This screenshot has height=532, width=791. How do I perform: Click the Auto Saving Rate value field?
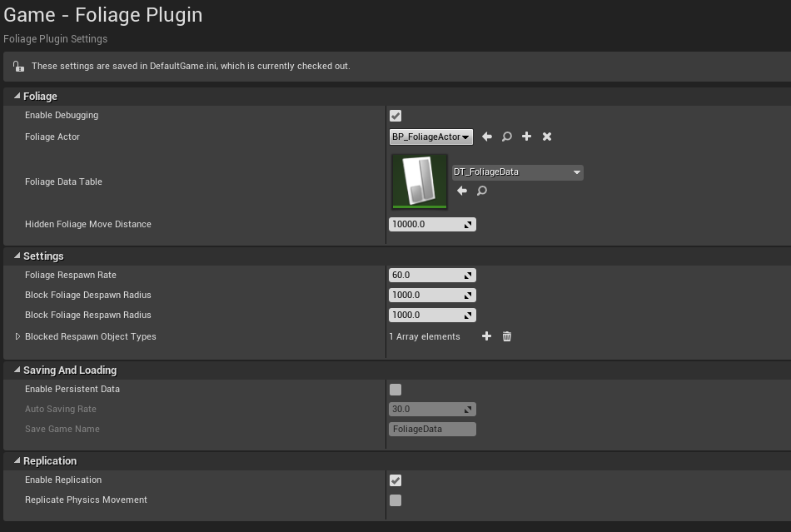tap(432, 410)
